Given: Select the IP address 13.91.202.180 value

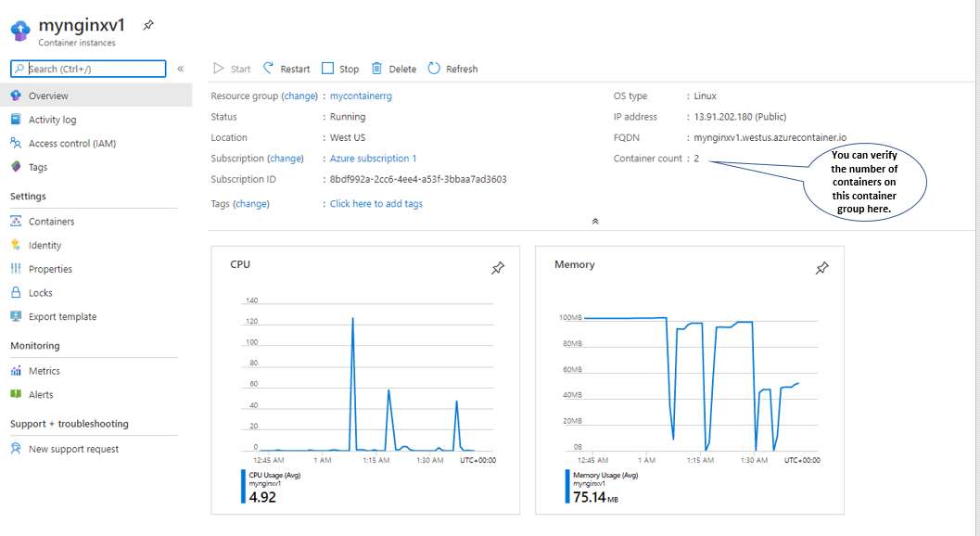Looking at the screenshot, I should [740, 117].
